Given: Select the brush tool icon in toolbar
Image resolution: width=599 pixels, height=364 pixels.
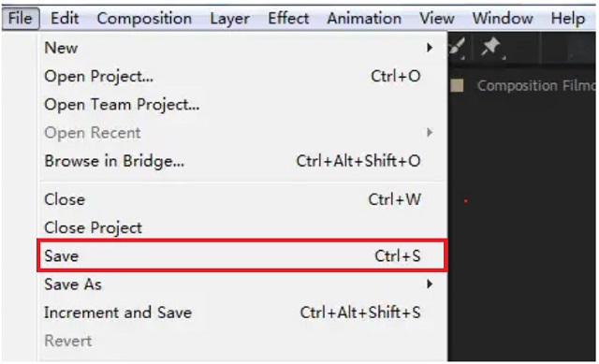Looking at the screenshot, I should pyautogui.click(x=458, y=48).
